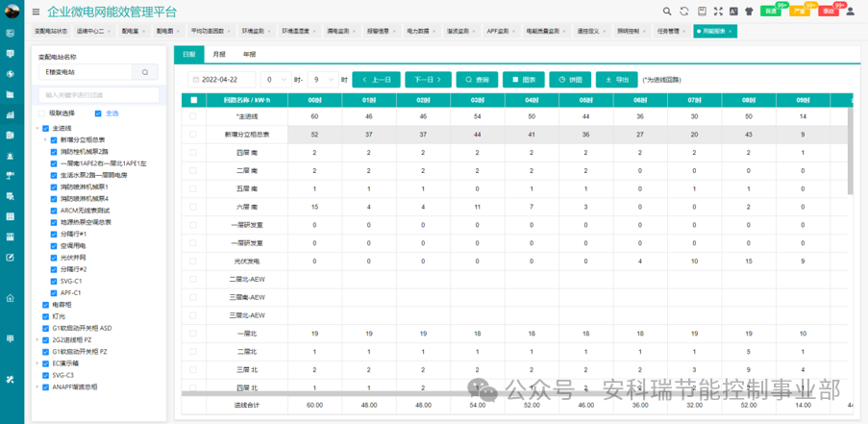Expand the EC演示箱 tree node
The width and height of the screenshot is (868, 424).
click(37, 363)
